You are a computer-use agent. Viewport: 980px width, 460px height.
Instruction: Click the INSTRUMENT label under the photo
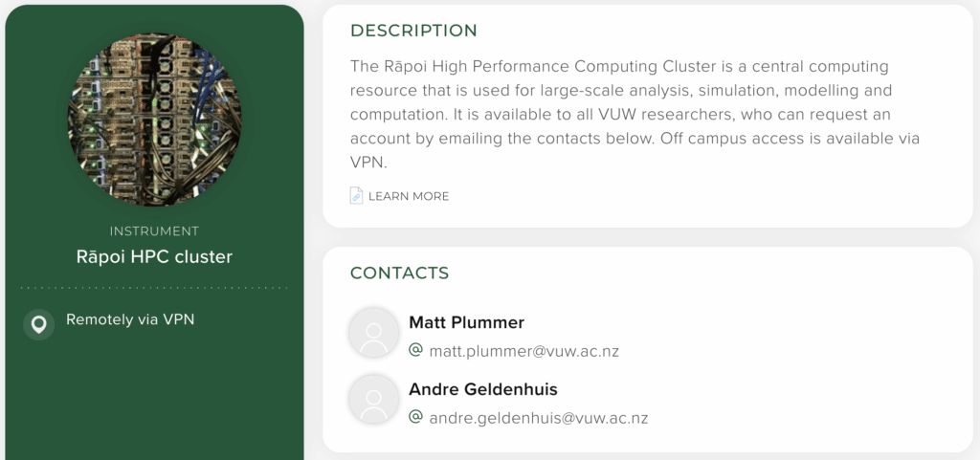(154, 230)
